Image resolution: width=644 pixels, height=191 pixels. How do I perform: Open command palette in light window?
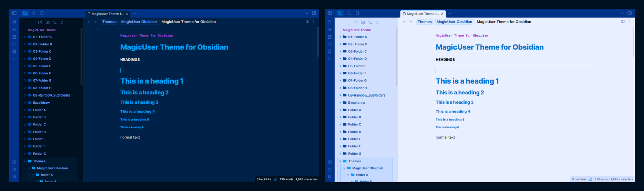(x=330, y=59)
